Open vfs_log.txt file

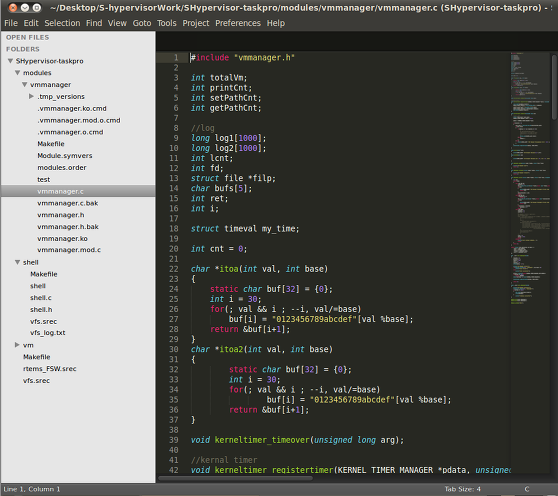point(48,333)
